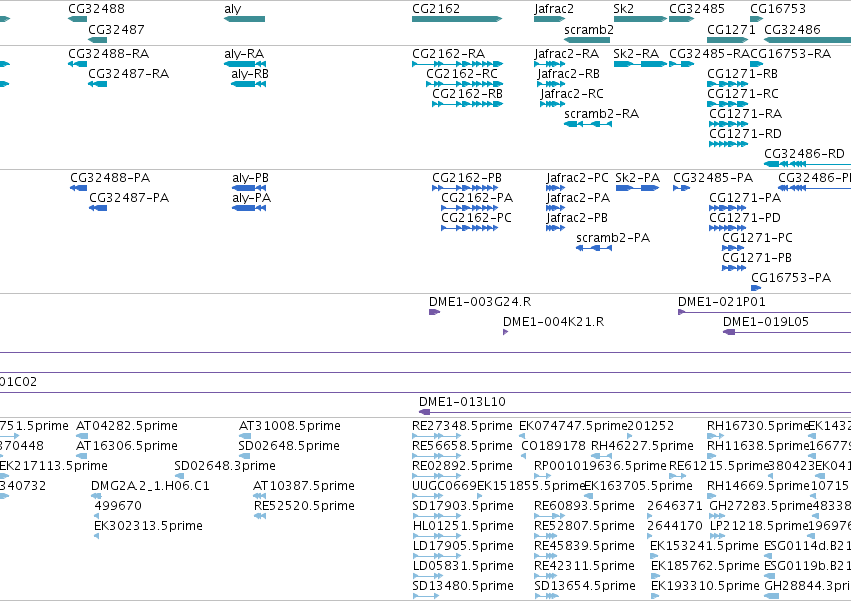The width and height of the screenshot is (851, 601).
Task: Click the CG32488 gene label
Action: click(x=96, y=9)
